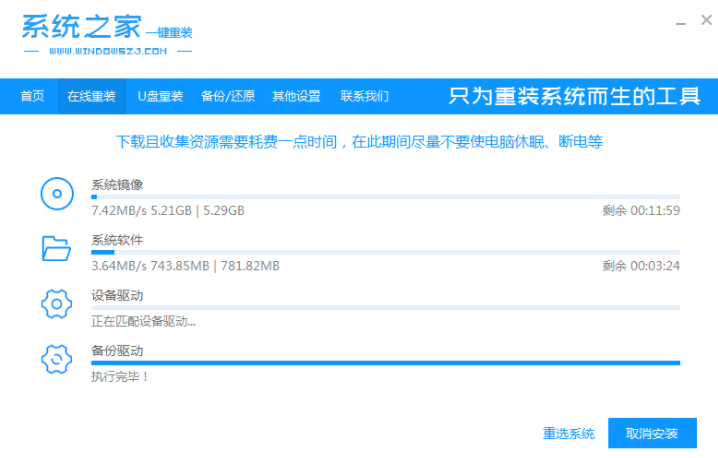Click the 取消安装 button
Viewport: 718px width, 458px height.
[652, 433]
